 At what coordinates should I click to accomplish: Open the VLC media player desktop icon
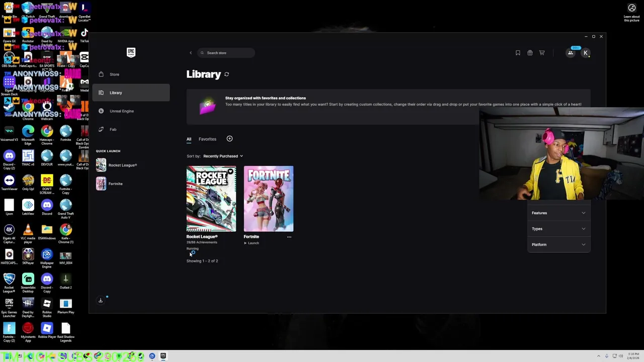(28, 234)
